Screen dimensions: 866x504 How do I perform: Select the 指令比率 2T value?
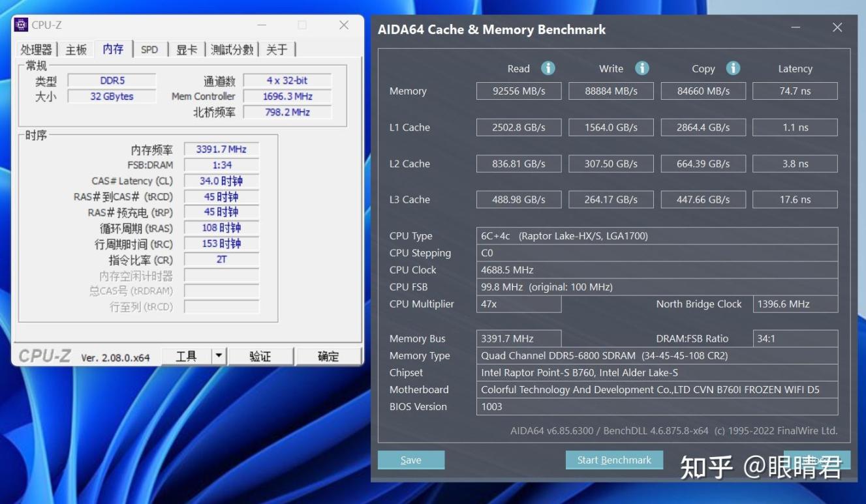point(221,259)
